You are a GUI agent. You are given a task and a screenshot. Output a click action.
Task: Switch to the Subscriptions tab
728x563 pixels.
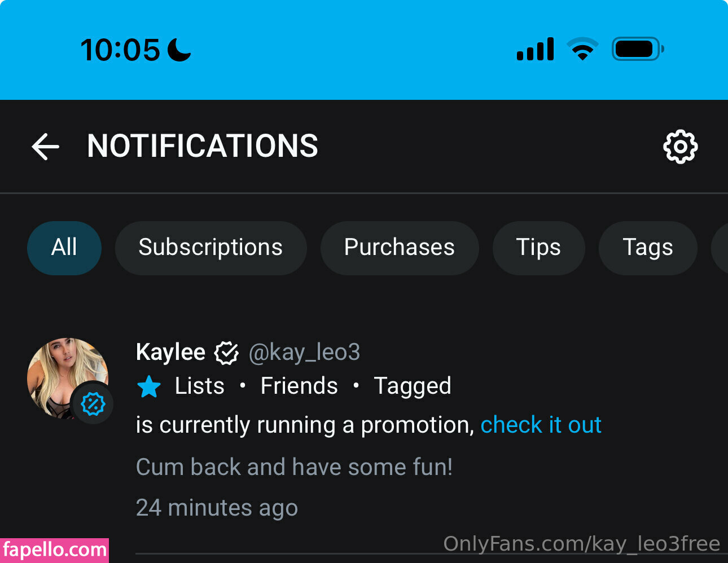pos(210,248)
